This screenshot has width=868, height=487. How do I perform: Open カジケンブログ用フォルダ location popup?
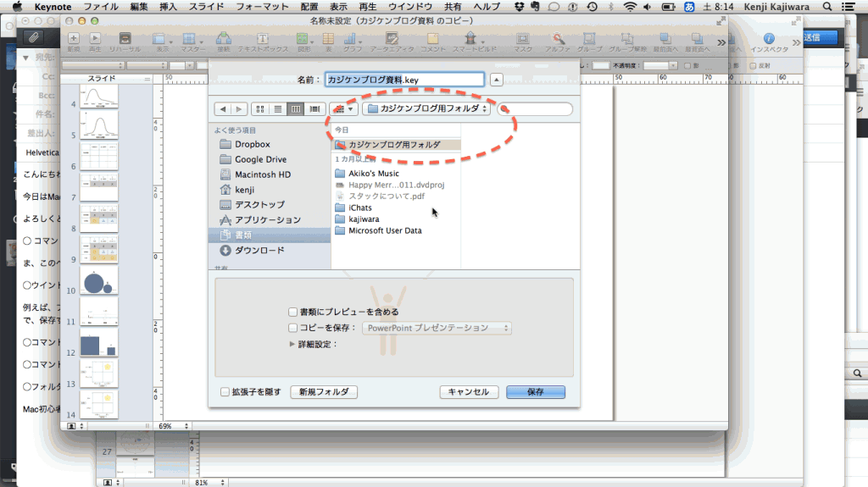[426, 108]
